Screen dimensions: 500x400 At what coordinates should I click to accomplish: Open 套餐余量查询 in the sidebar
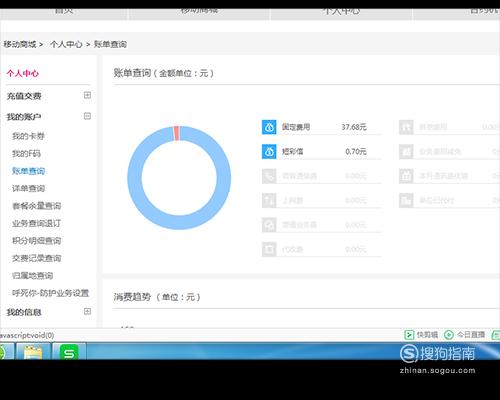coord(37,206)
